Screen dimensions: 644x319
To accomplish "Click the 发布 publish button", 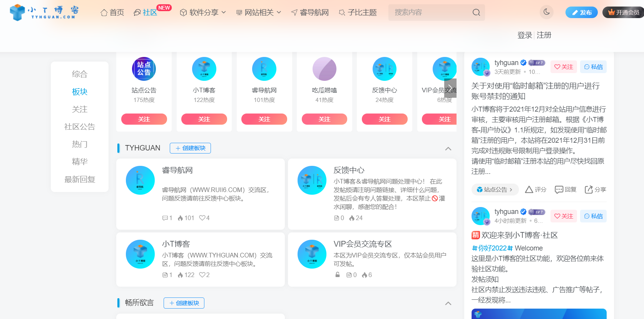I will pos(581,12).
